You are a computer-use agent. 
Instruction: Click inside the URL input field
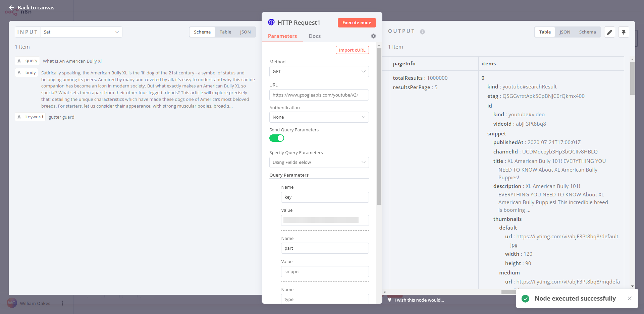(319, 95)
